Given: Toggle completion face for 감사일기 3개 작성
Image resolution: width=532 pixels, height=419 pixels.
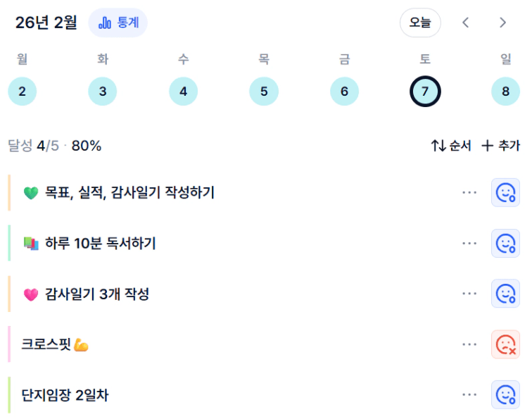Looking at the screenshot, I should pos(505,294).
